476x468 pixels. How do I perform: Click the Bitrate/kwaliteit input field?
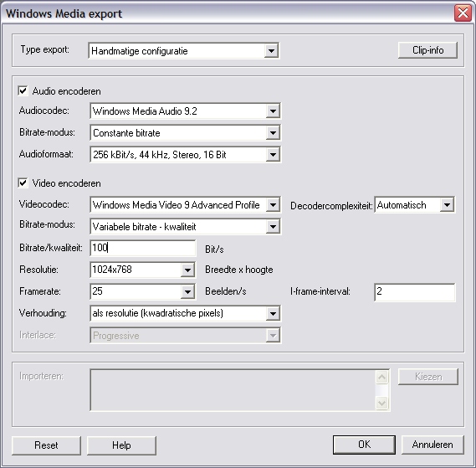click(143, 248)
